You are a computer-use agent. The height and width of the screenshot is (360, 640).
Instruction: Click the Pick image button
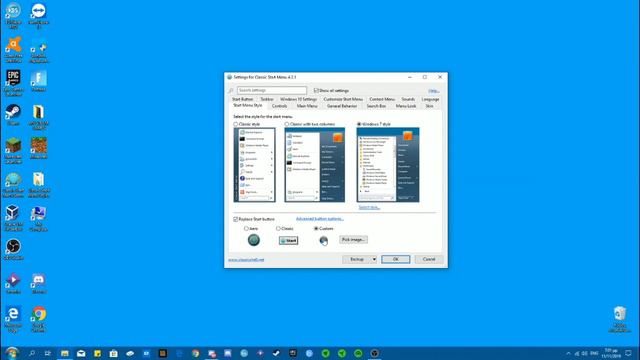(x=353, y=240)
